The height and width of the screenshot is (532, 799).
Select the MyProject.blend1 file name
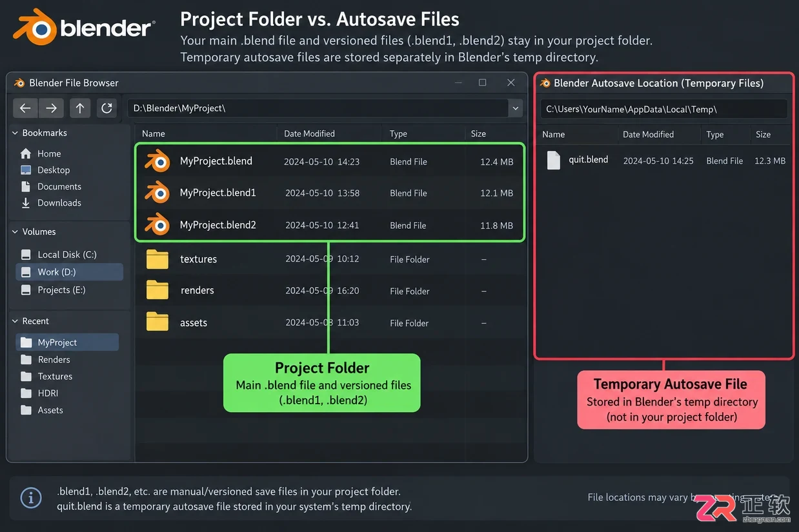(x=218, y=192)
